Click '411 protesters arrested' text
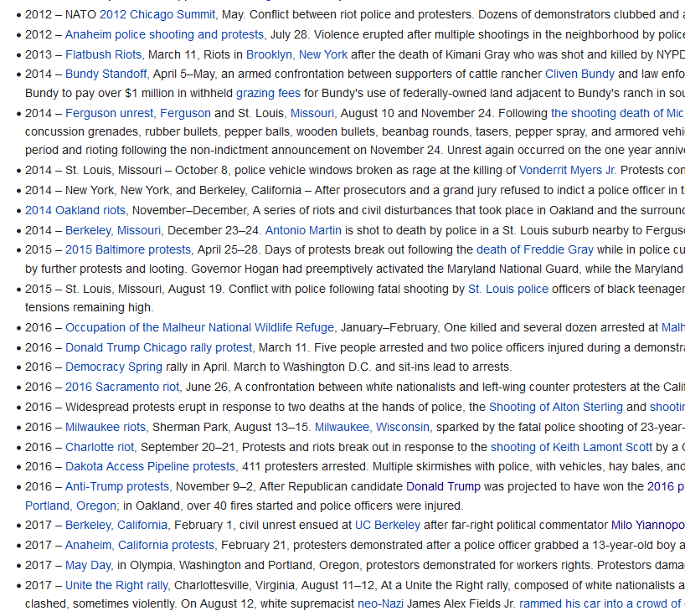Viewport: 685px width, 616px height. (x=306, y=466)
